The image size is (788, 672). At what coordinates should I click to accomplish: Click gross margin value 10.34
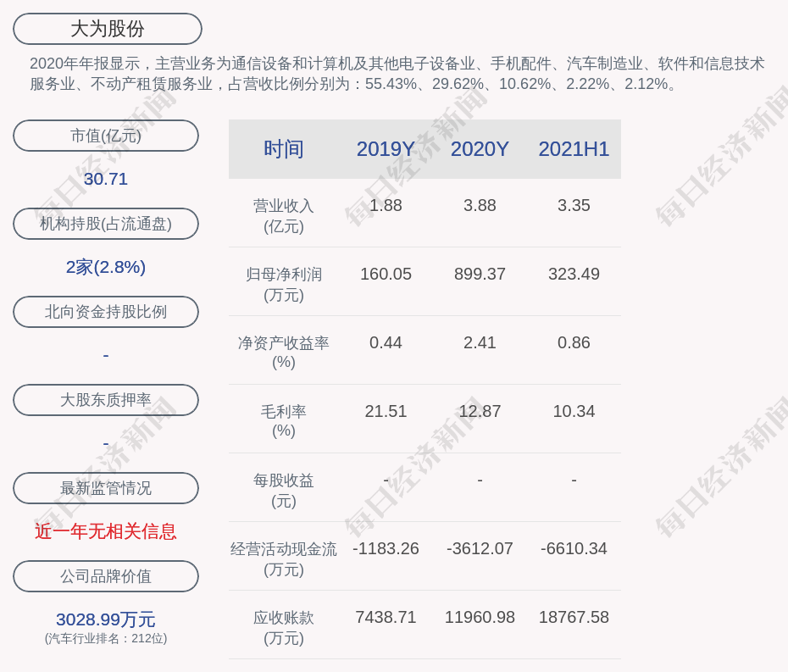pos(574,411)
